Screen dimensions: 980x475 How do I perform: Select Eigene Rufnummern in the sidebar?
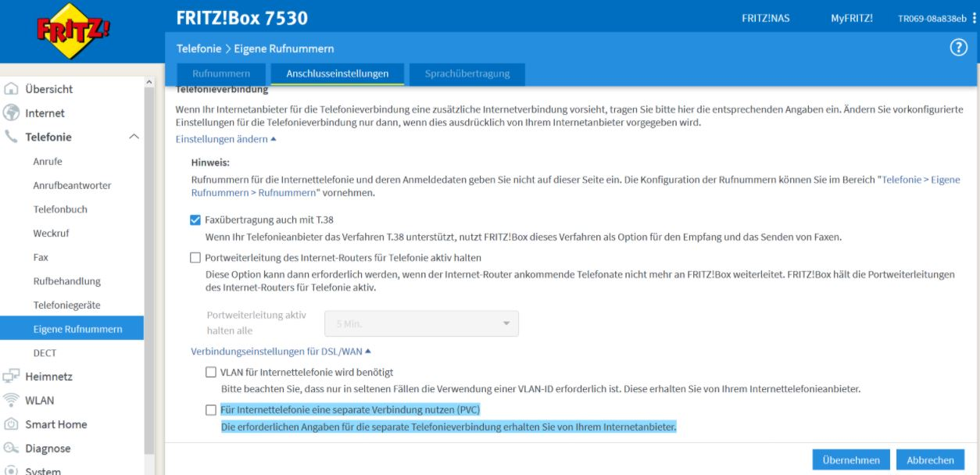point(72,328)
